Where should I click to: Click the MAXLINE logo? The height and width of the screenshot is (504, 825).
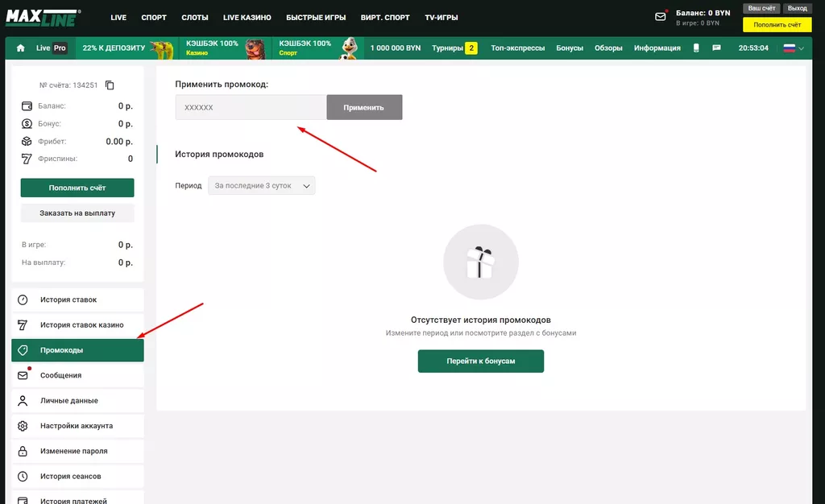pos(42,17)
